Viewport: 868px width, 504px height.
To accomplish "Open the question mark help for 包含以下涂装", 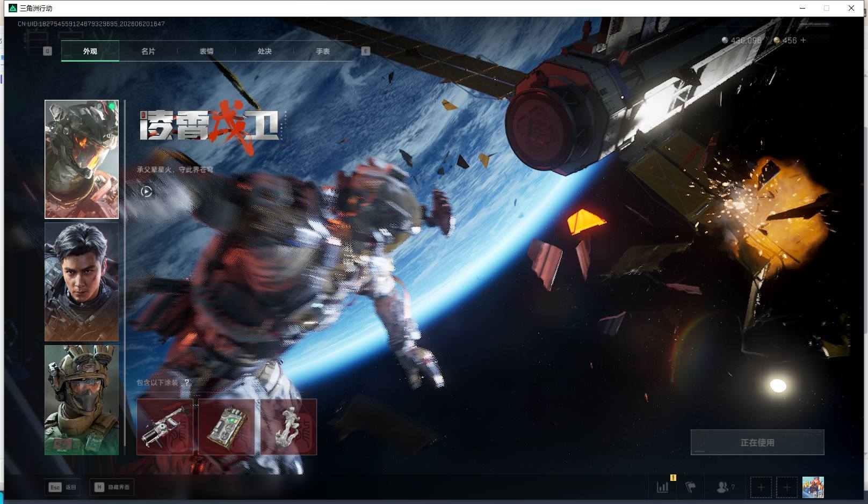I will [x=186, y=383].
